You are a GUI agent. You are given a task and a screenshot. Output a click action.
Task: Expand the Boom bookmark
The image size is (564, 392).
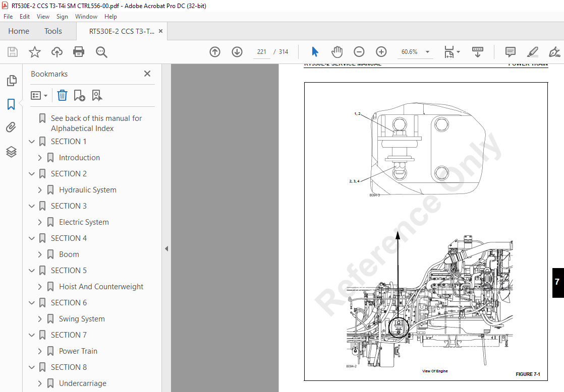pos(40,254)
